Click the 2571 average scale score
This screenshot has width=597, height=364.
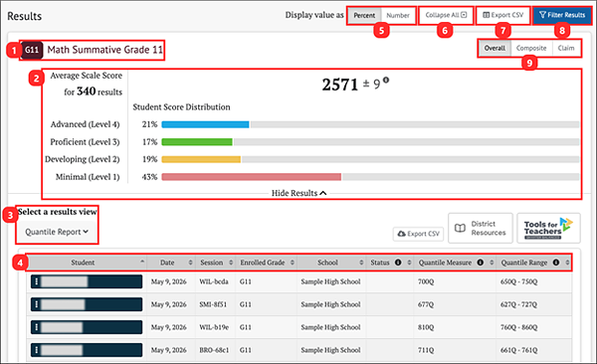tap(340, 85)
